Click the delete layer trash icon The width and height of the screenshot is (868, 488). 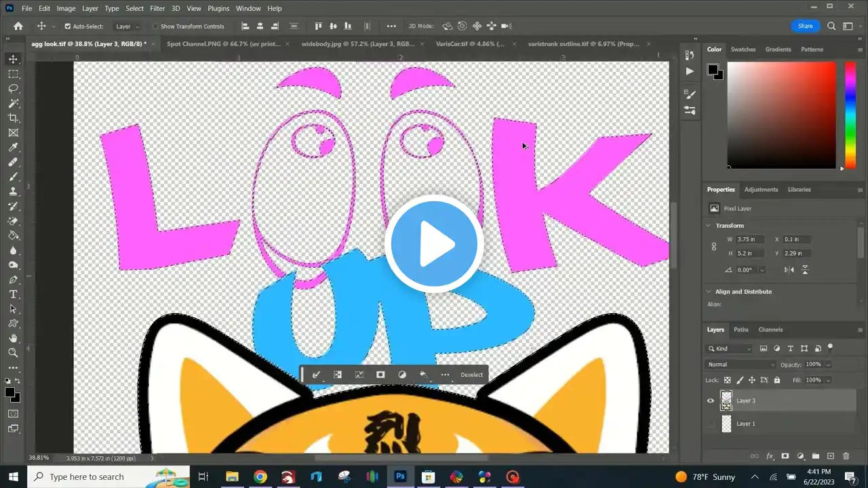pyautogui.click(x=846, y=456)
